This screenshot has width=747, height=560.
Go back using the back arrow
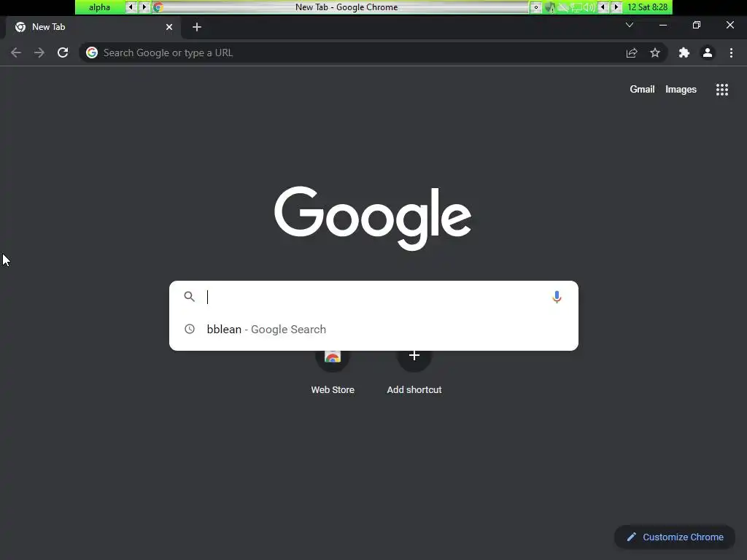click(x=16, y=52)
